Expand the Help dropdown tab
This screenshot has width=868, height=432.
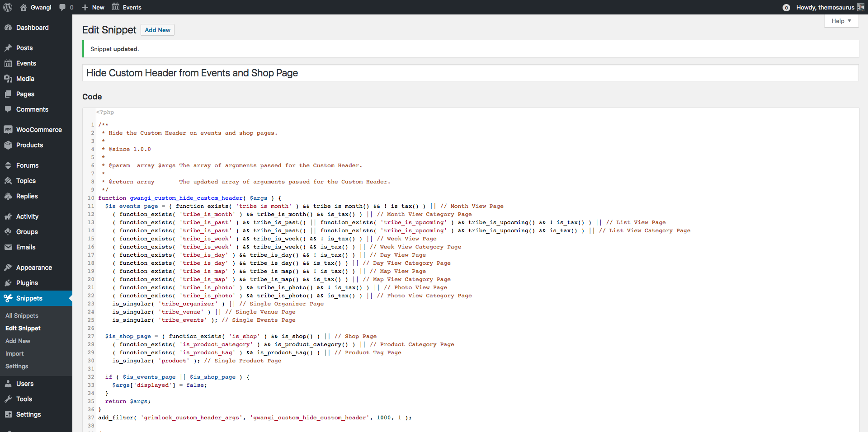(841, 21)
